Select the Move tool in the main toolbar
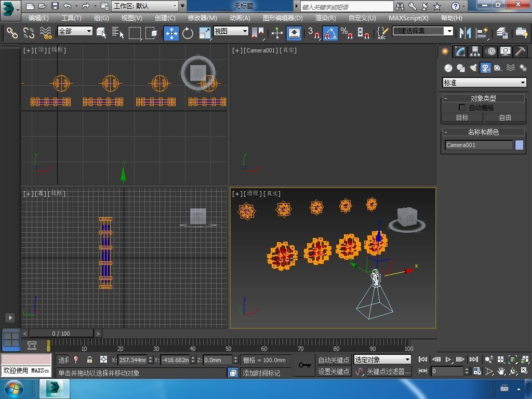532x399 pixels. [171, 33]
